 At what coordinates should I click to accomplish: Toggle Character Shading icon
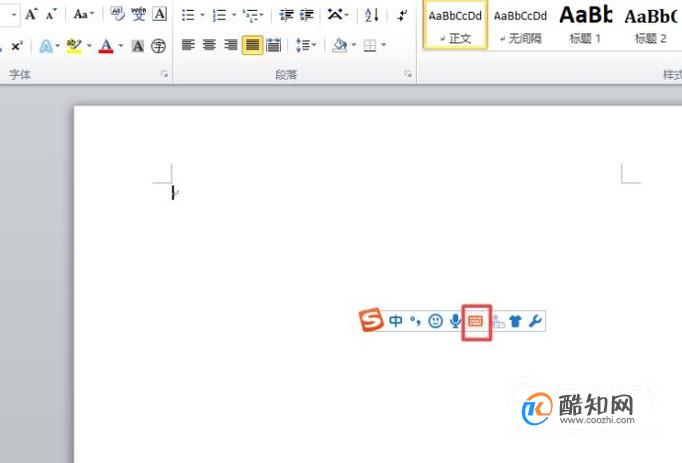coord(137,46)
